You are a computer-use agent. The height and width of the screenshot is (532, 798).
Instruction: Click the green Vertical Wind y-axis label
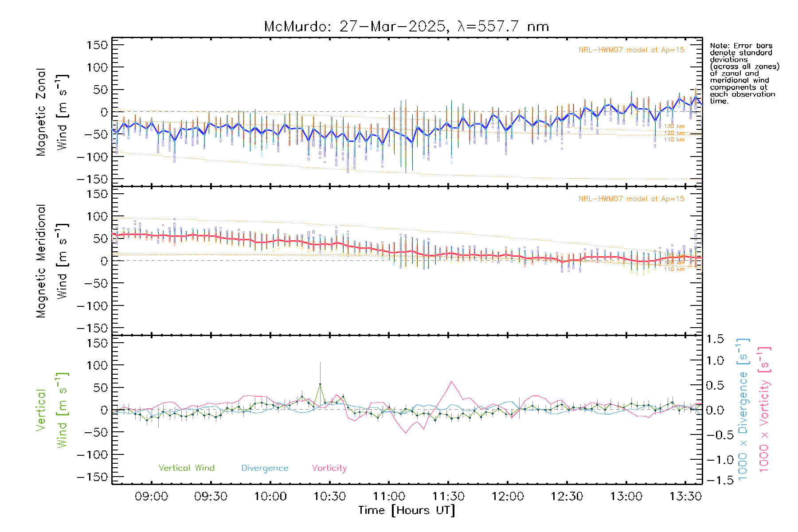coord(51,410)
